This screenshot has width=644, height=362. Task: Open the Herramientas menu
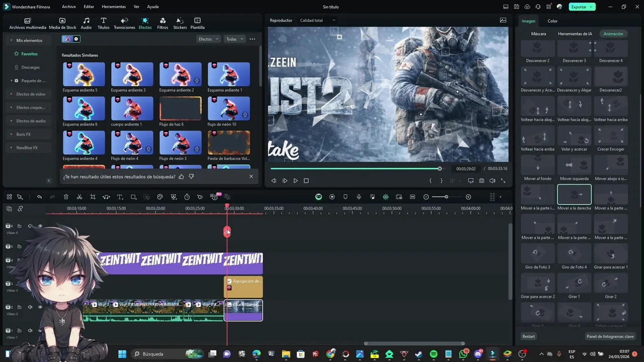click(x=114, y=7)
